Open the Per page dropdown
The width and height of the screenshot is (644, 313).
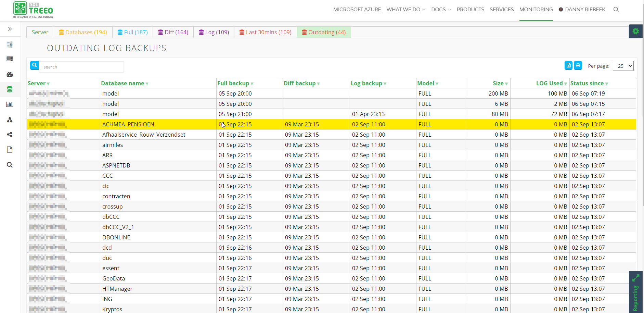coord(623,65)
